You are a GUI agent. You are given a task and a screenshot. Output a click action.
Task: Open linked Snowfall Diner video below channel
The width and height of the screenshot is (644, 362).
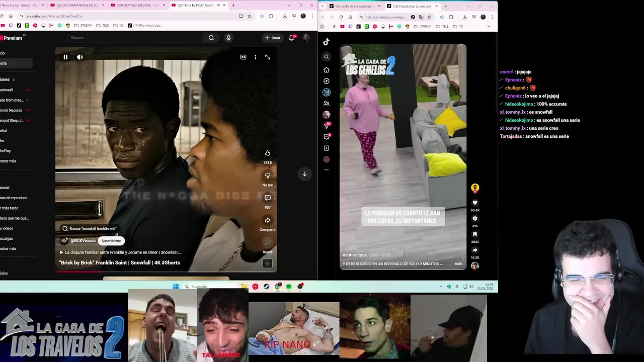click(121, 252)
